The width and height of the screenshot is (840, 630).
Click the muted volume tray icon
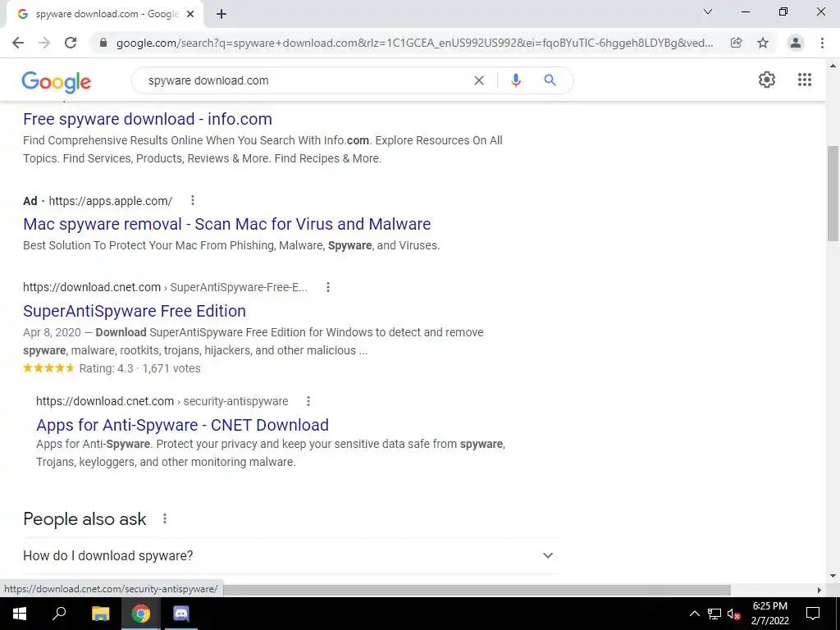pyautogui.click(x=734, y=614)
